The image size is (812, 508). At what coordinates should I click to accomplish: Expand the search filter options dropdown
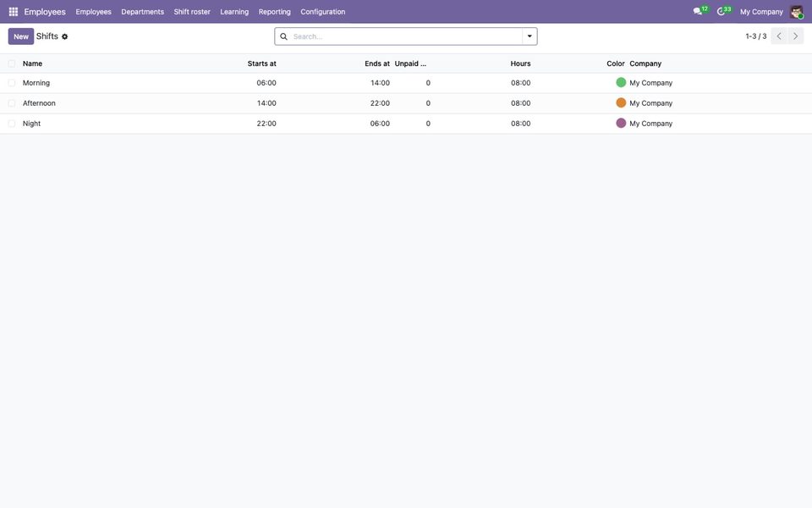pyautogui.click(x=529, y=36)
